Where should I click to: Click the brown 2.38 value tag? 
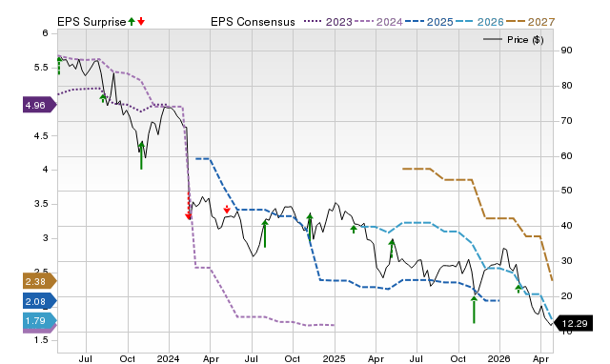40,281
